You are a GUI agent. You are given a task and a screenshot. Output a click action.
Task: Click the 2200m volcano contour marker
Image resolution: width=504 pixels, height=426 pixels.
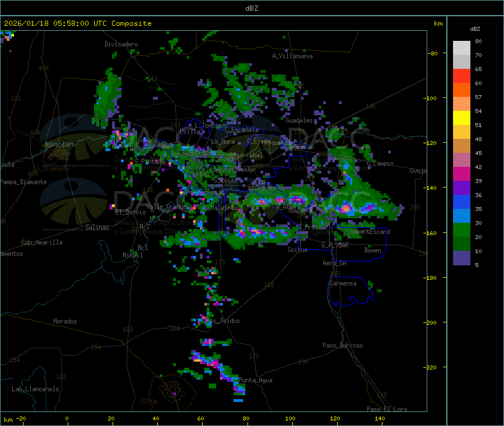[149, 401]
